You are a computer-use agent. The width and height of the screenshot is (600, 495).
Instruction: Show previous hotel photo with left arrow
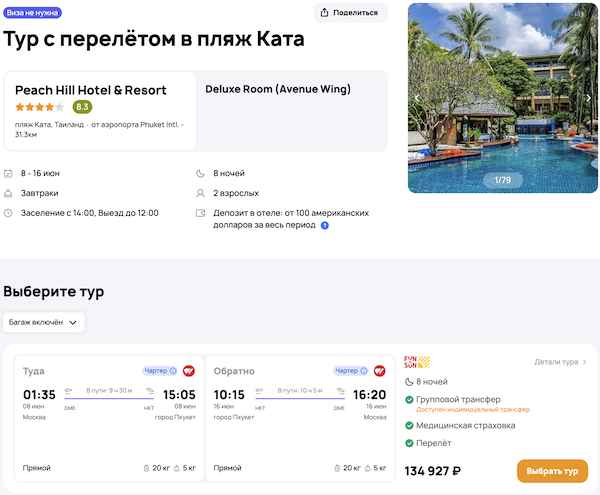point(418,98)
